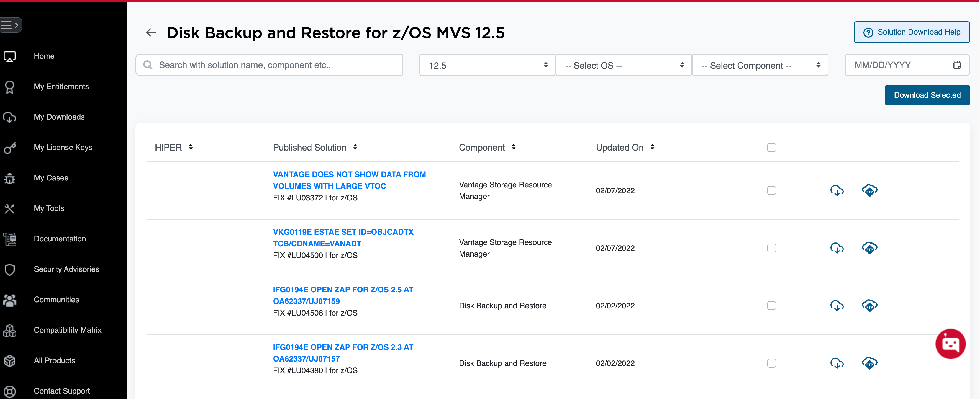Click Disk Backup and Restore in LU04508 row
The image size is (980, 400).
(502, 306)
